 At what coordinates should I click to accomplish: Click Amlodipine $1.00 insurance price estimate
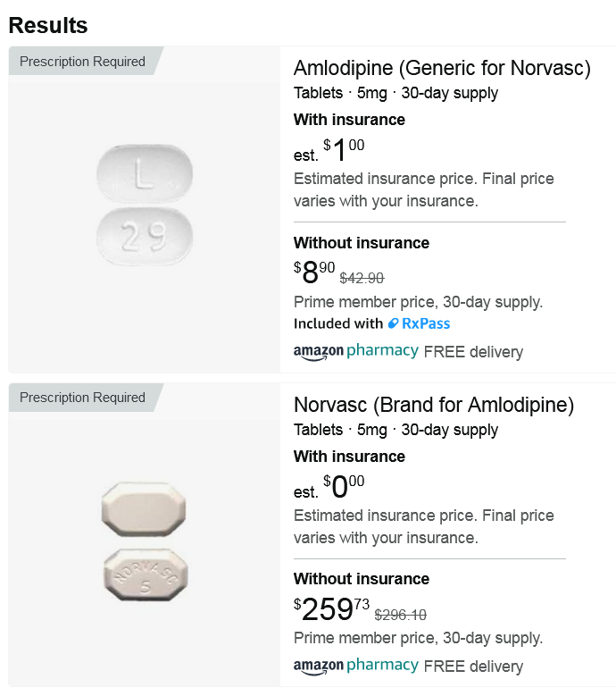pyautogui.click(x=344, y=150)
